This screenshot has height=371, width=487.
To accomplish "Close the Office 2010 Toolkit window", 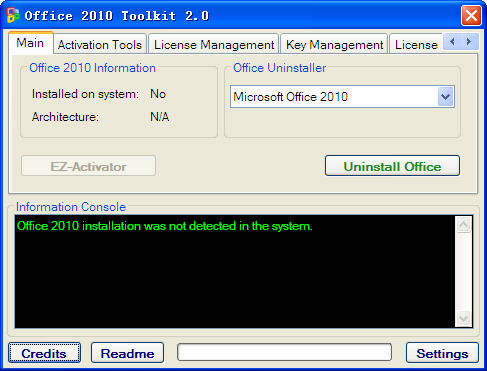I will pyautogui.click(x=471, y=15).
